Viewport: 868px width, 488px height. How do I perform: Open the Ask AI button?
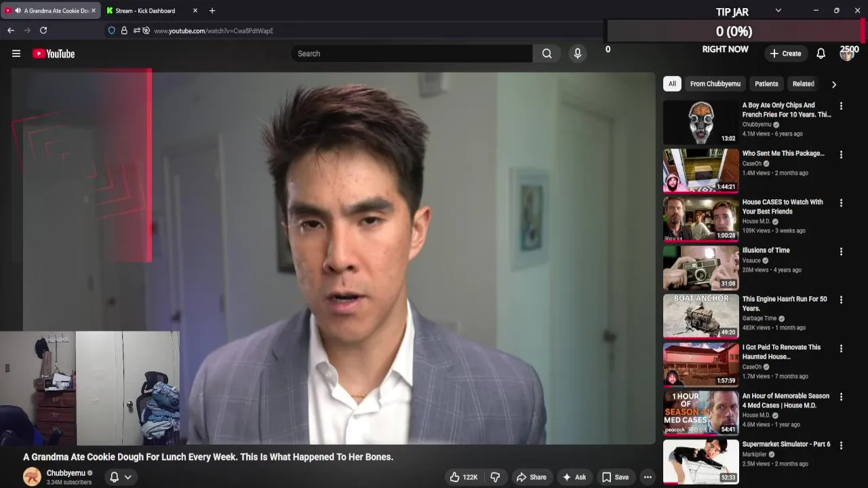click(574, 477)
